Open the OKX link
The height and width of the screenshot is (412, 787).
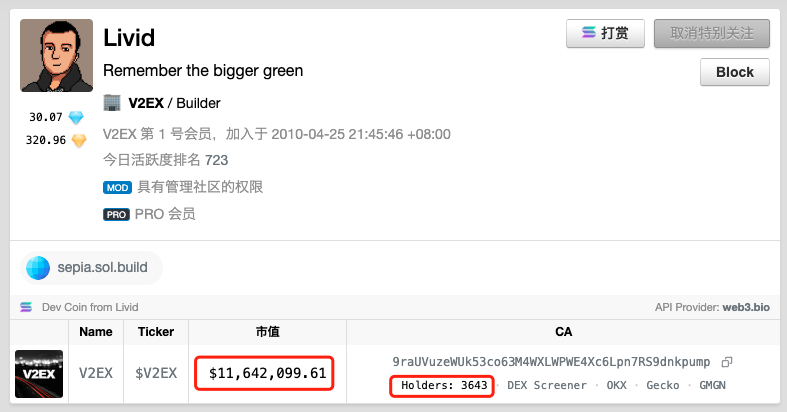pos(617,385)
